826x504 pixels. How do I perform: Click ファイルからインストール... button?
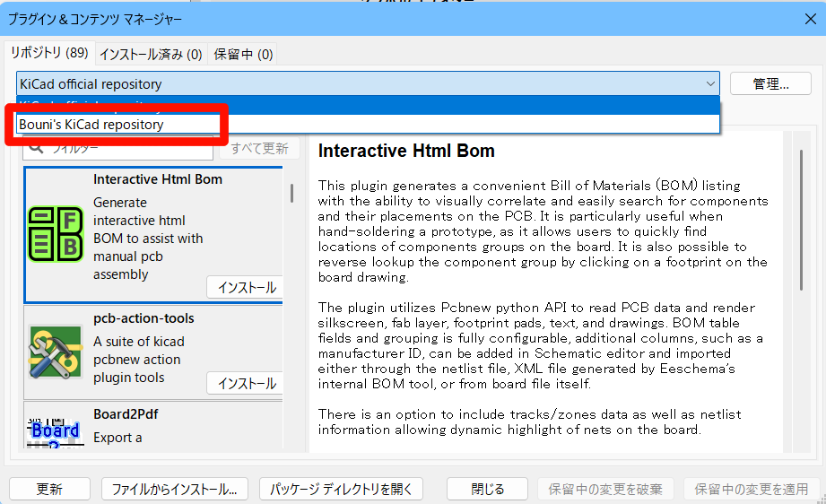point(174,490)
